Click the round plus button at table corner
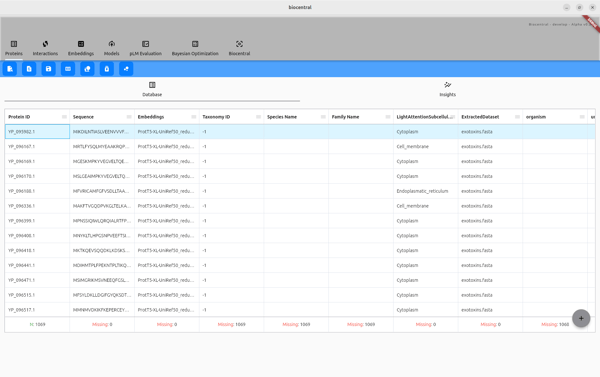 pos(581,318)
